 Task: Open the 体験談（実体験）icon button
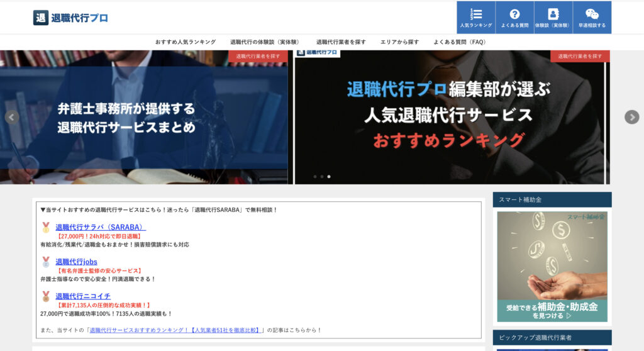tap(553, 18)
